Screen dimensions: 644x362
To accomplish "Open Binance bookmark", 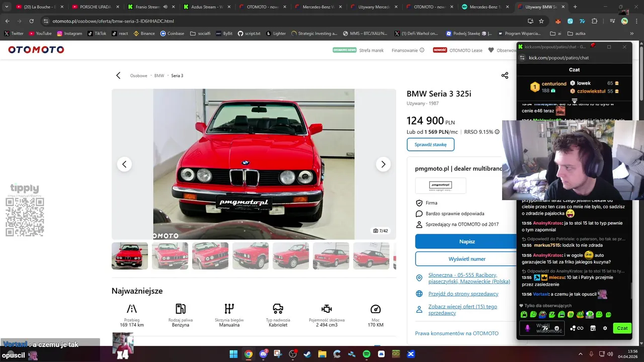I will tap(144, 33).
